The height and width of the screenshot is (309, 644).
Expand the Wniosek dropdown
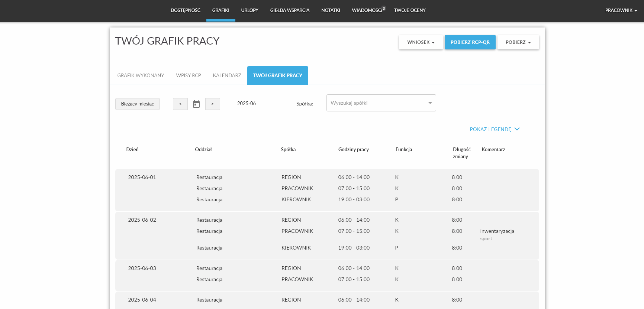(421, 42)
